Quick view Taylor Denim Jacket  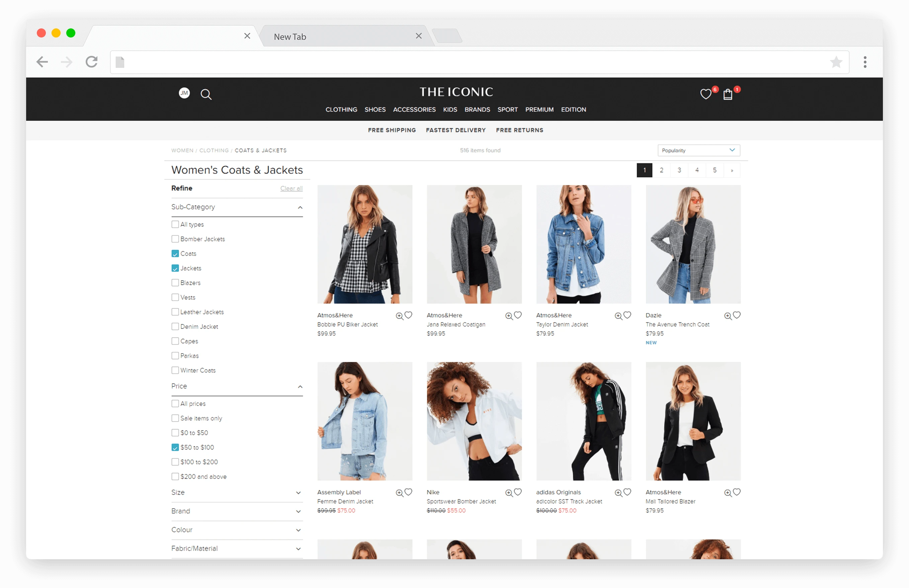click(x=618, y=316)
